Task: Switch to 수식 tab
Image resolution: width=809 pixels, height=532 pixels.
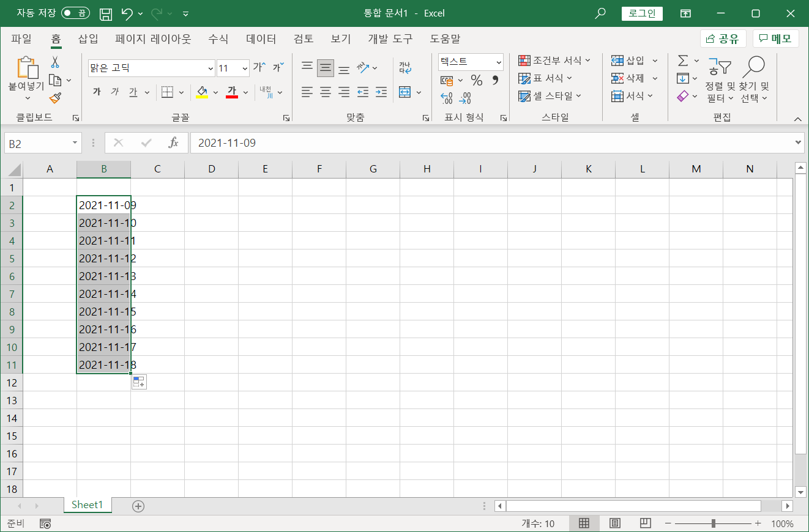Action: [x=218, y=39]
